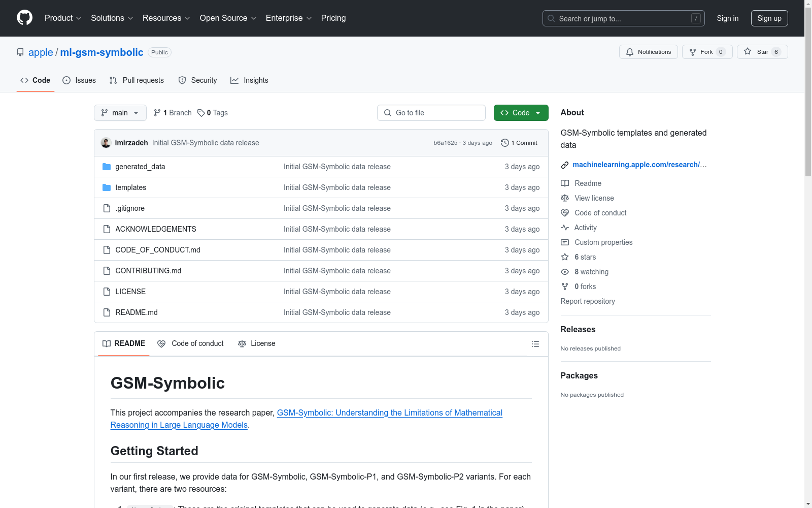The image size is (812, 508).
Task: Expand the Open Source menu
Action: click(228, 18)
